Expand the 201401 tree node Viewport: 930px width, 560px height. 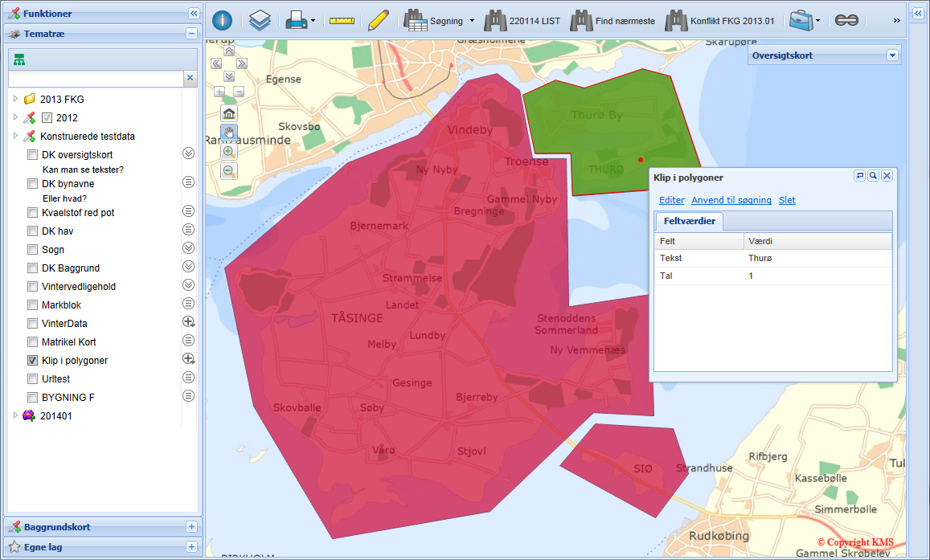click(x=15, y=415)
